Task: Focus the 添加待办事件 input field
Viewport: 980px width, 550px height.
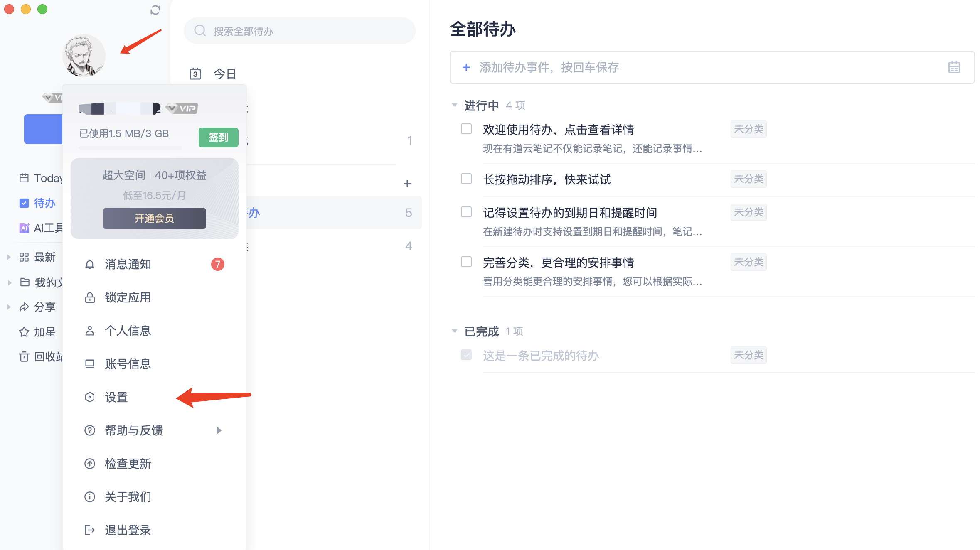Action: pos(712,67)
